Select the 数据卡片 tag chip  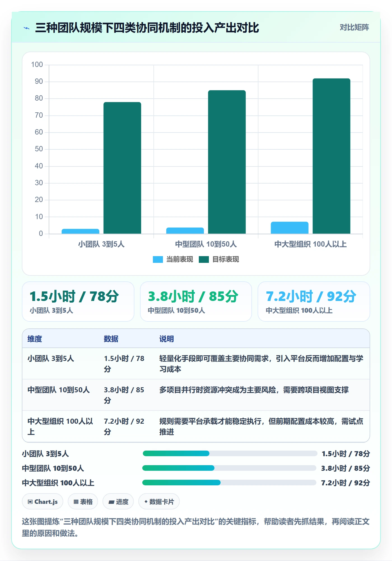[159, 502]
